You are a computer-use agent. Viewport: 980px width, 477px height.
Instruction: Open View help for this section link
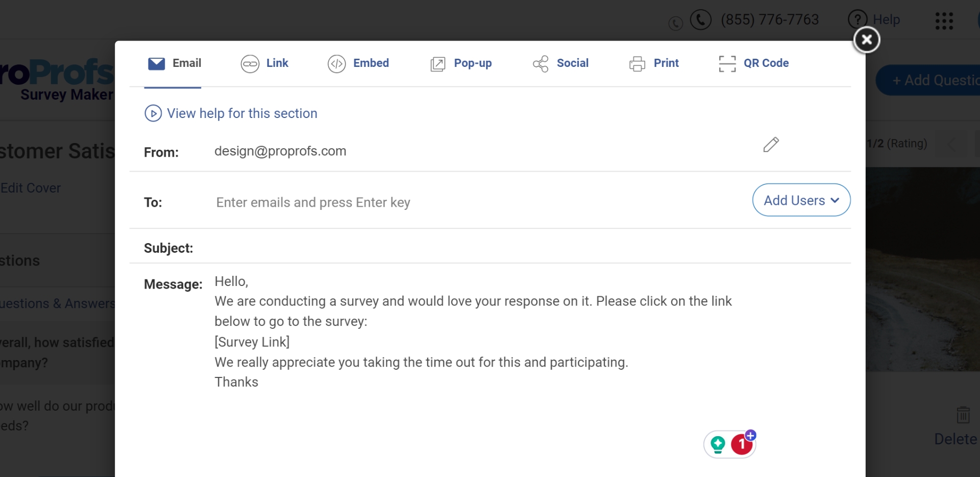[242, 113]
